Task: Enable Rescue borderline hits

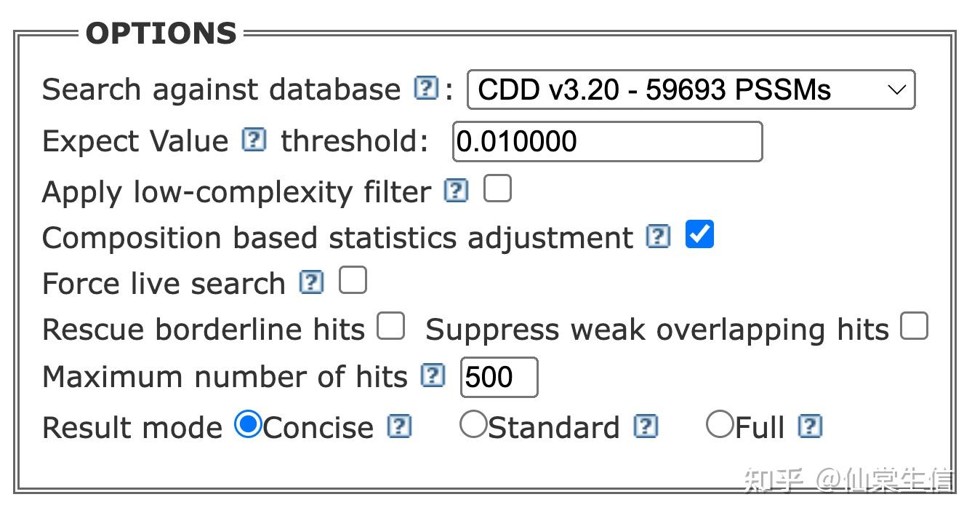Action: pyautogui.click(x=391, y=327)
